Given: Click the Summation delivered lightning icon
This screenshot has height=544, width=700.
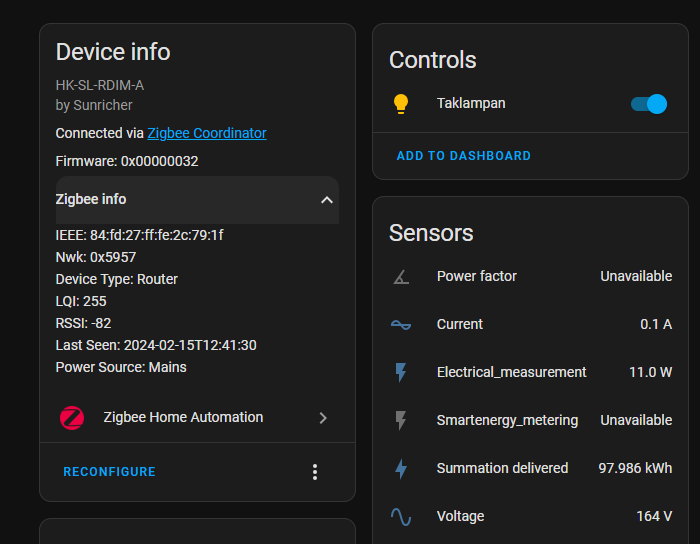Looking at the screenshot, I should (401, 468).
